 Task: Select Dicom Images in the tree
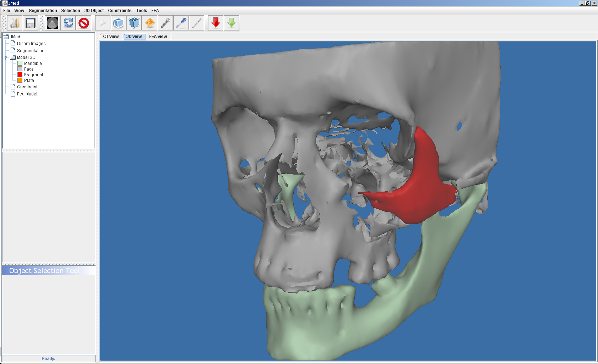[31, 44]
